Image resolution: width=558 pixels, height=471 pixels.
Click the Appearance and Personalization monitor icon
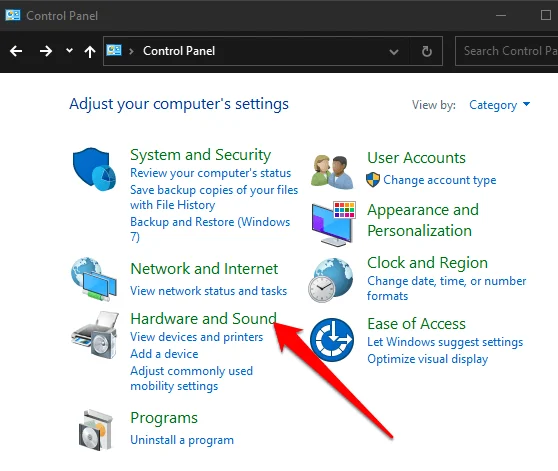333,223
